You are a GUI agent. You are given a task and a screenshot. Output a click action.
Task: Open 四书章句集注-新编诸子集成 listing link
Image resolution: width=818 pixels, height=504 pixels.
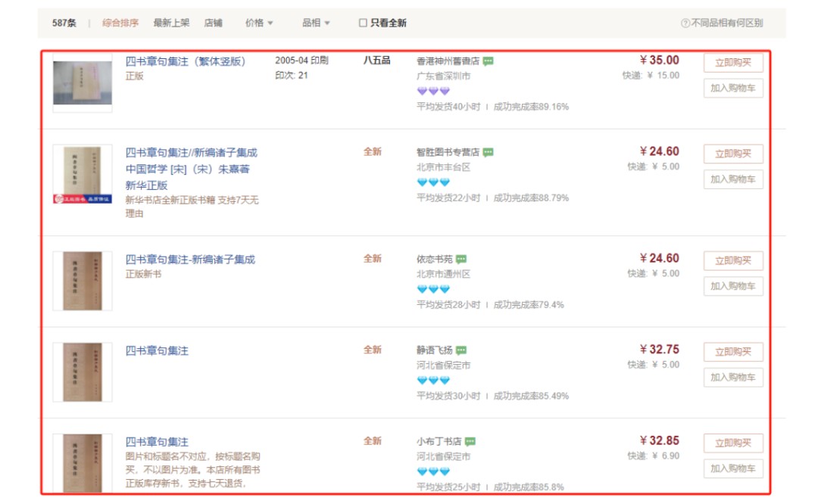[x=190, y=260]
